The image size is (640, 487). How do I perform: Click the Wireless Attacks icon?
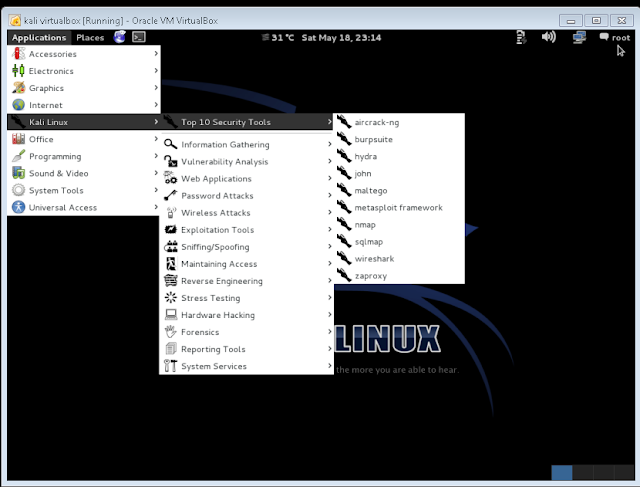coord(171,213)
